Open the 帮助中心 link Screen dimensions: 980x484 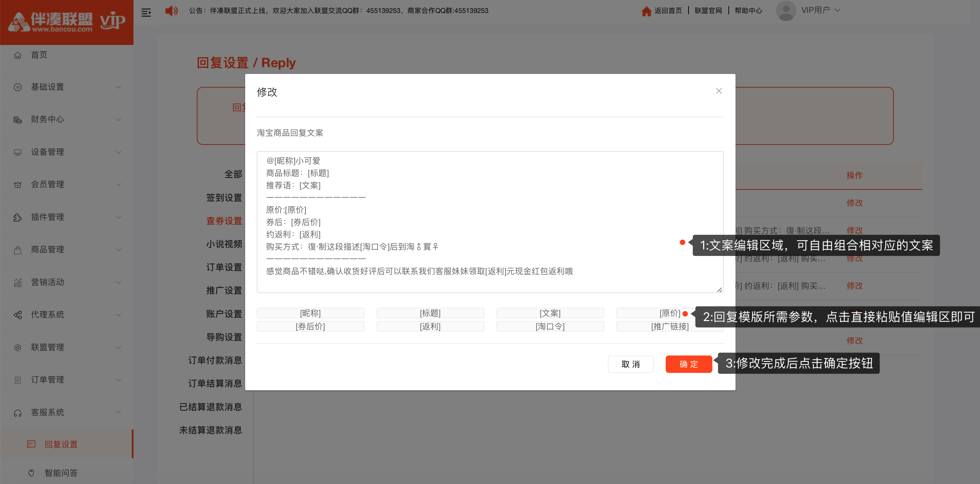tap(748, 11)
